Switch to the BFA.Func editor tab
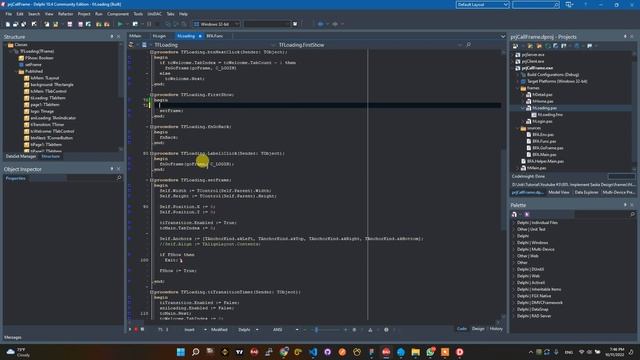Image resolution: width=640 pixels, height=360 pixels. click(214, 36)
